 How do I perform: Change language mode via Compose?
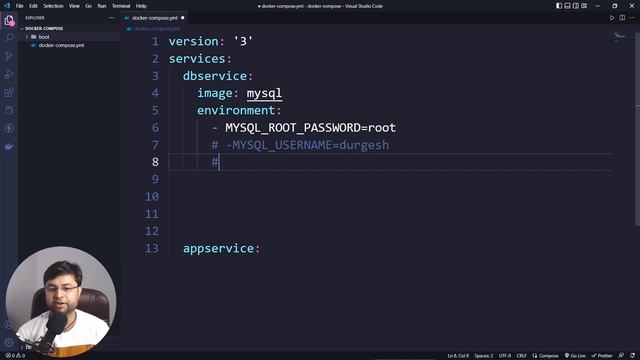(545, 356)
